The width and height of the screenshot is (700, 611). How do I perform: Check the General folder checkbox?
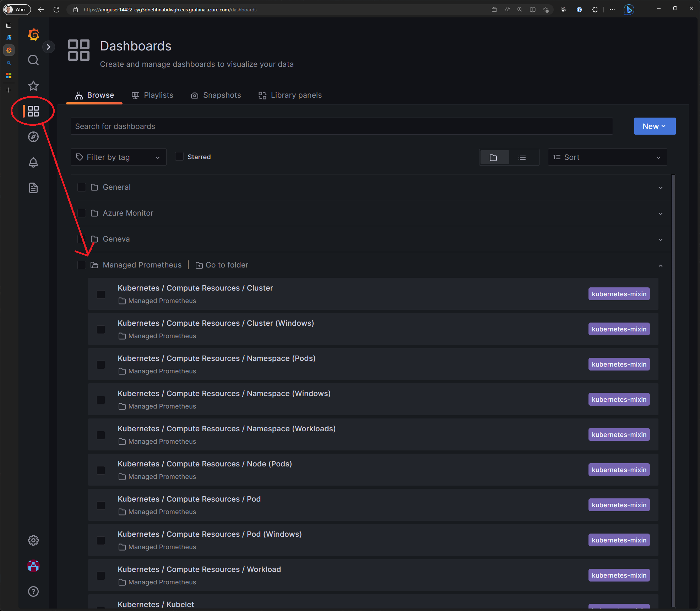coord(82,187)
